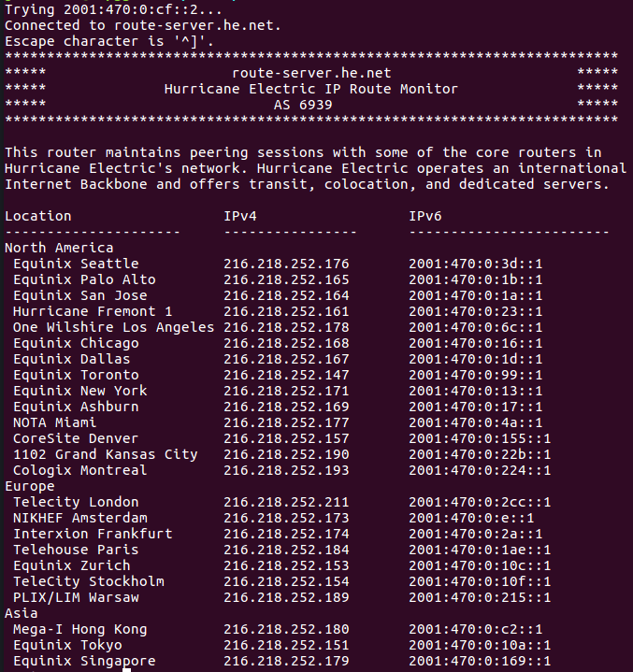Click the One Wilshire Los Angeles entry

[113, 327]
